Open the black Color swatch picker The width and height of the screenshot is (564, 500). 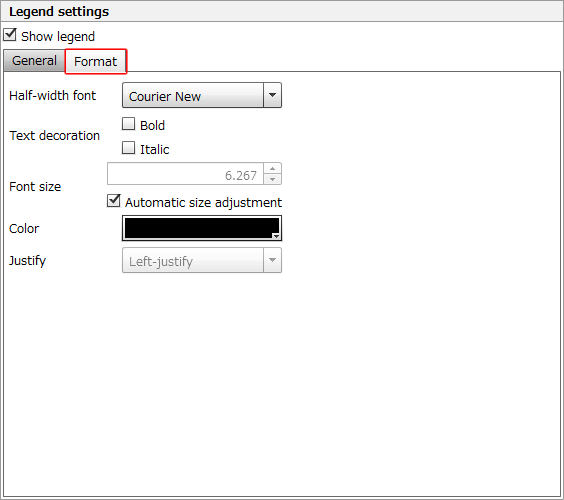click(202, 228)
